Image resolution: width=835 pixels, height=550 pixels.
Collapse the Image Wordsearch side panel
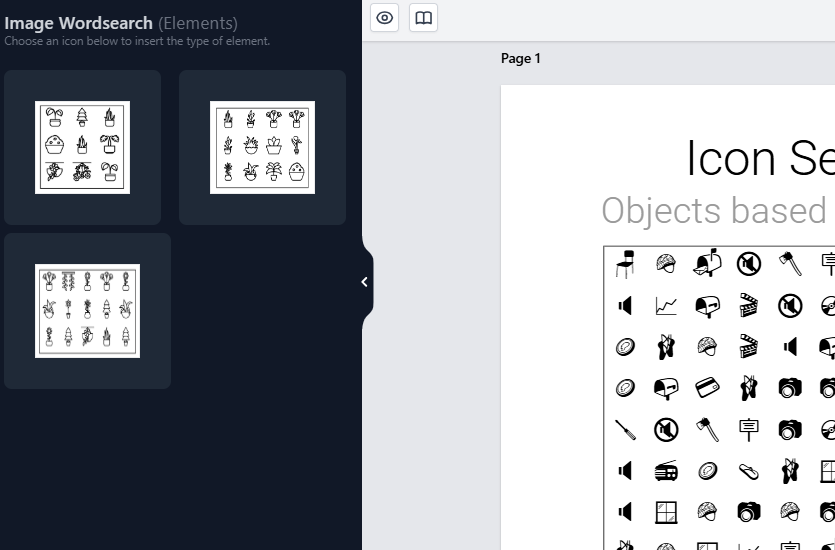[364, 282]
